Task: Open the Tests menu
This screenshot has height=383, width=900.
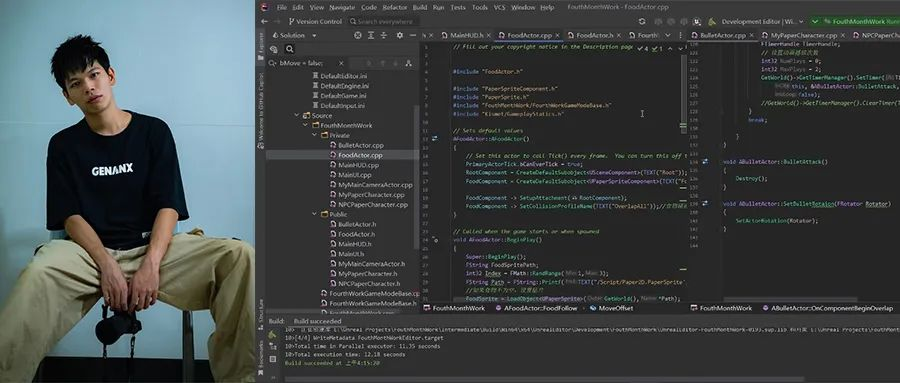Action: coord(458,7)
